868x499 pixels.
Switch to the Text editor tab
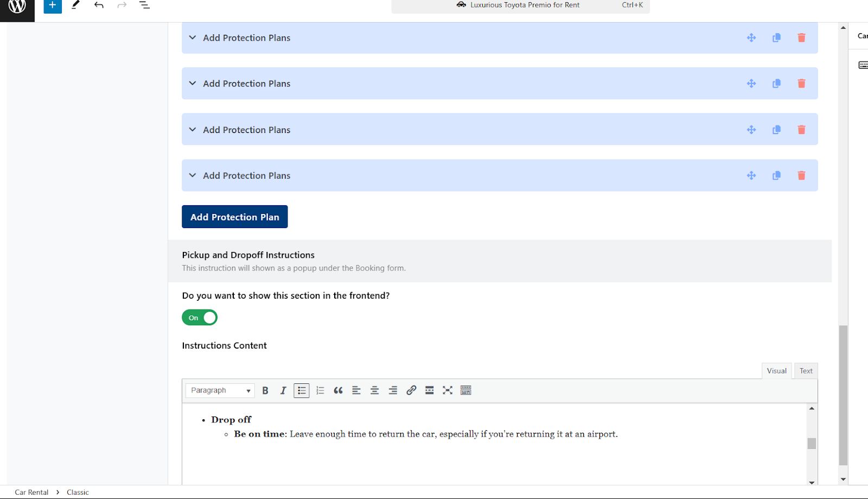(x=806, y=371)
